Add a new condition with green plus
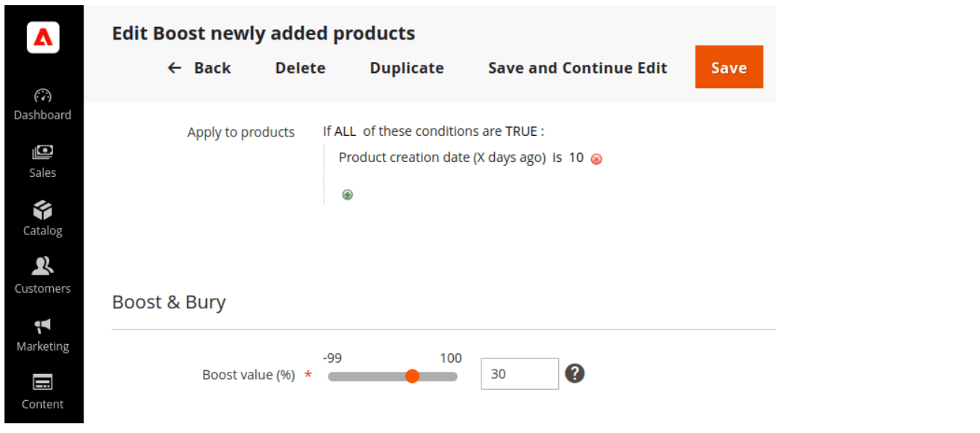 tap(347, 195)
